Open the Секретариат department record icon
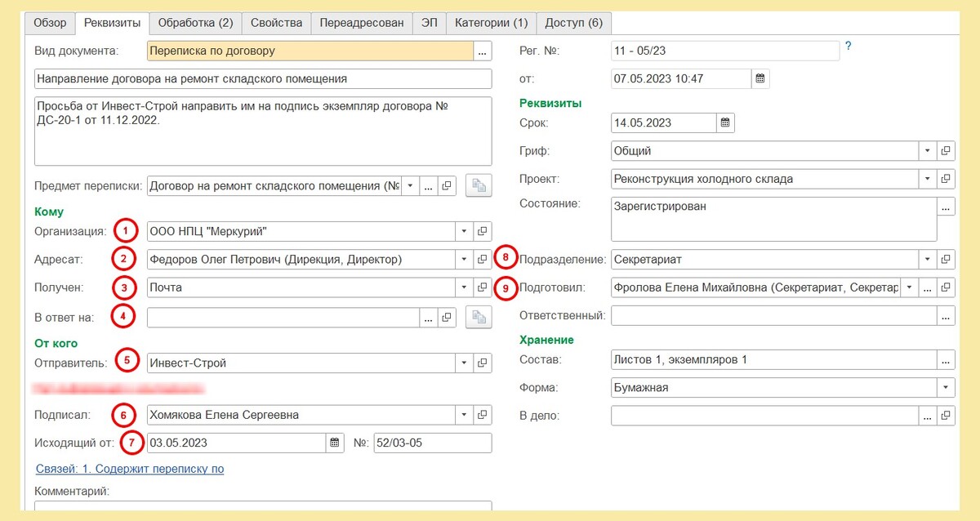Image resolution: width=980 pixels, height=521 pixels. [946, 260]
